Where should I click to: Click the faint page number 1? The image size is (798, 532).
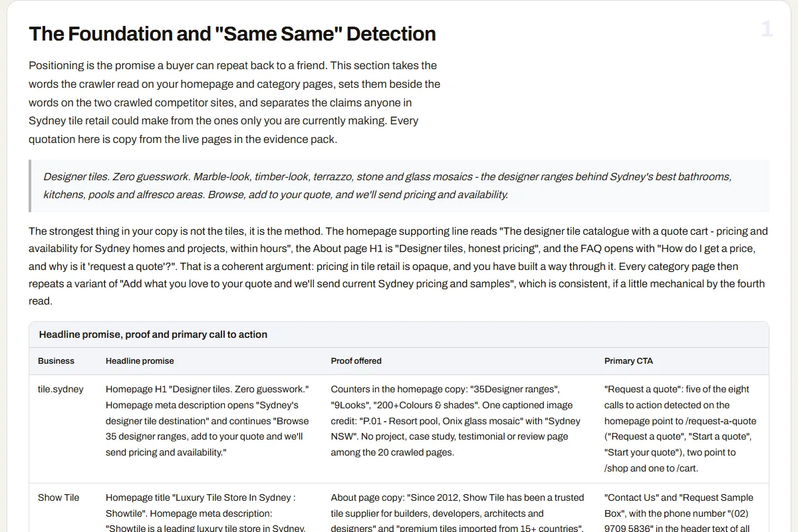pos(767,29)
